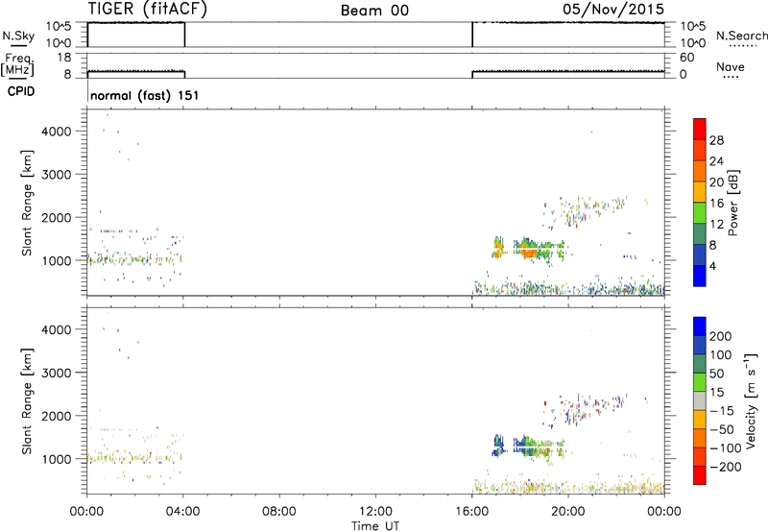
Task: Click the 08:00 time tick label
Action: click(279, 512)
